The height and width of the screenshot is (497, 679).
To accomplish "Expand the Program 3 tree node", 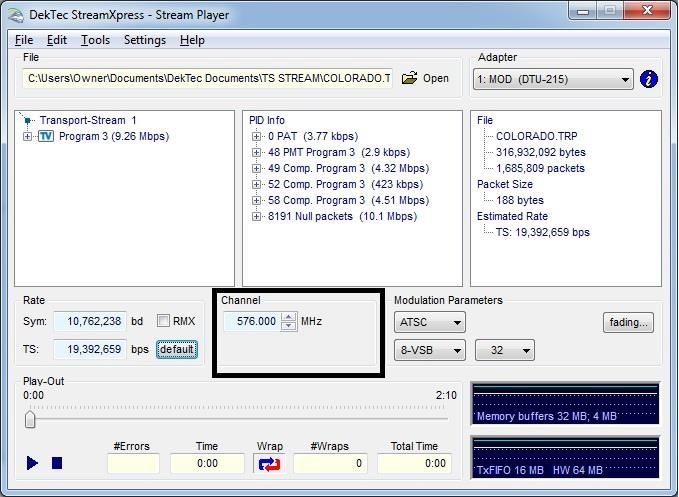I will [27, 136].
